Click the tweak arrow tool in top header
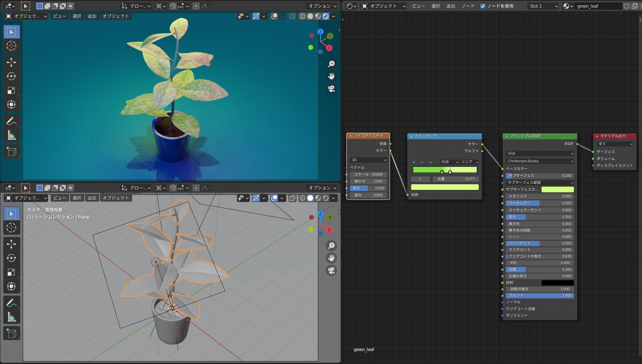The image size is (642, 364). pos(25,6)
